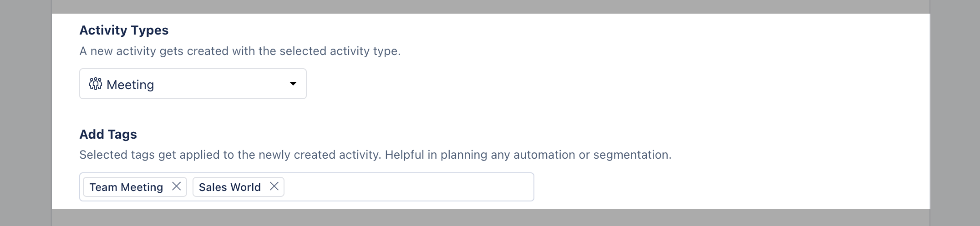
Task: Open the Activity Types dropdown arrow
Action: (x=293, y=84)
